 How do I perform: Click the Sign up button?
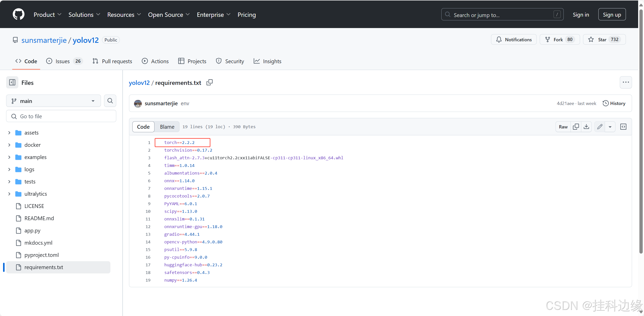[612, 15]
